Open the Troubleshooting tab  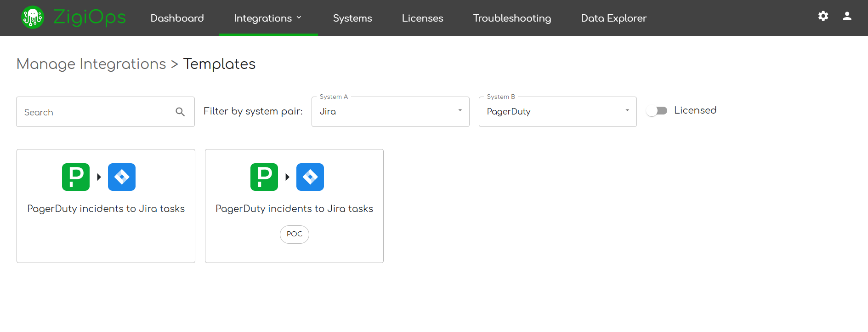512,18
